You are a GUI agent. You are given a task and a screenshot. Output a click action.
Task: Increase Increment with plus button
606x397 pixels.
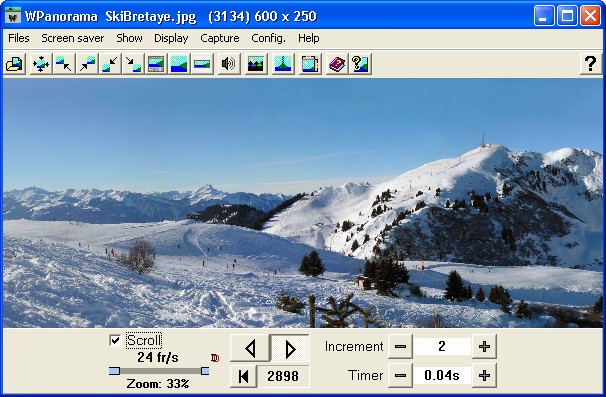(484, 346)
